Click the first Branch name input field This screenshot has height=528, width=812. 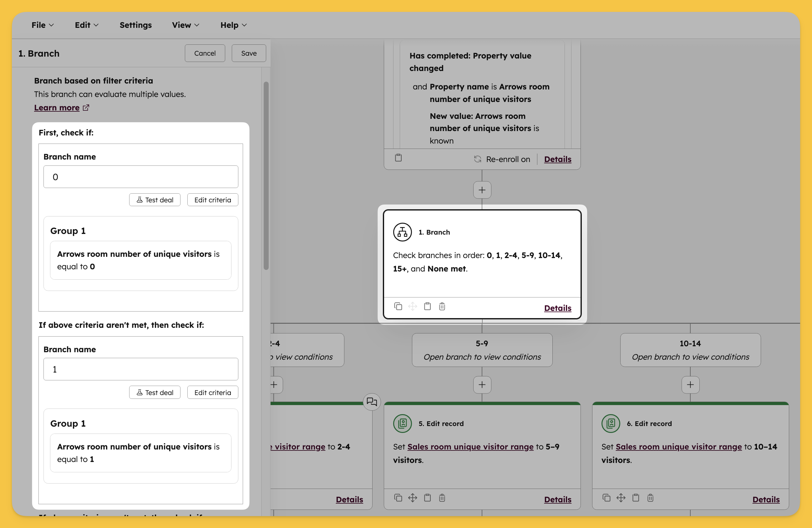(140, 177)
